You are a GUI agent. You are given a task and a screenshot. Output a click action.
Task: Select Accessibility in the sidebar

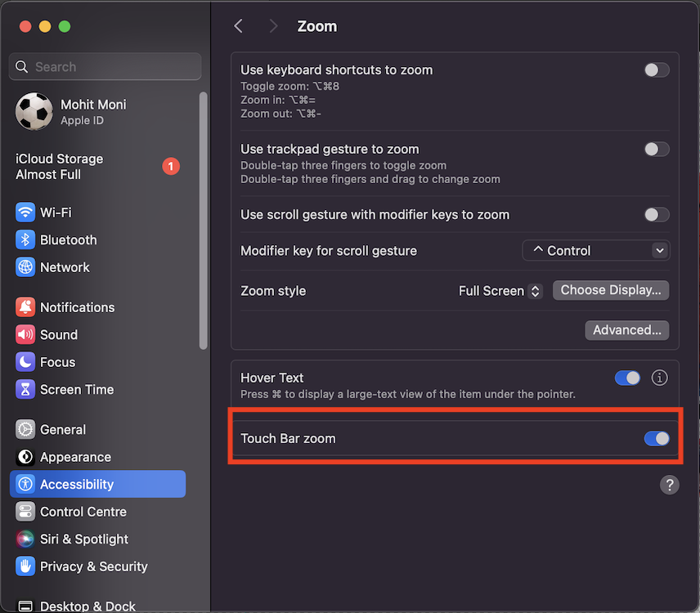pyautogui.click(x=77, y=484)
